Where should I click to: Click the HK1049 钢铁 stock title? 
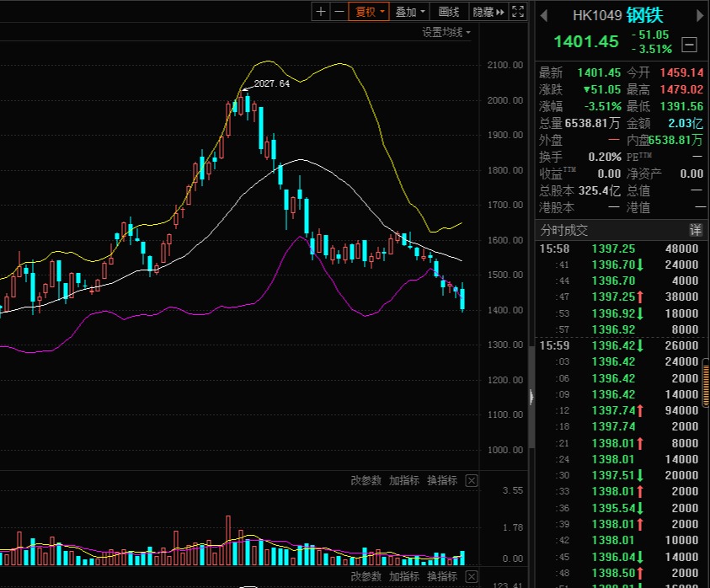[x=617, y=15]
